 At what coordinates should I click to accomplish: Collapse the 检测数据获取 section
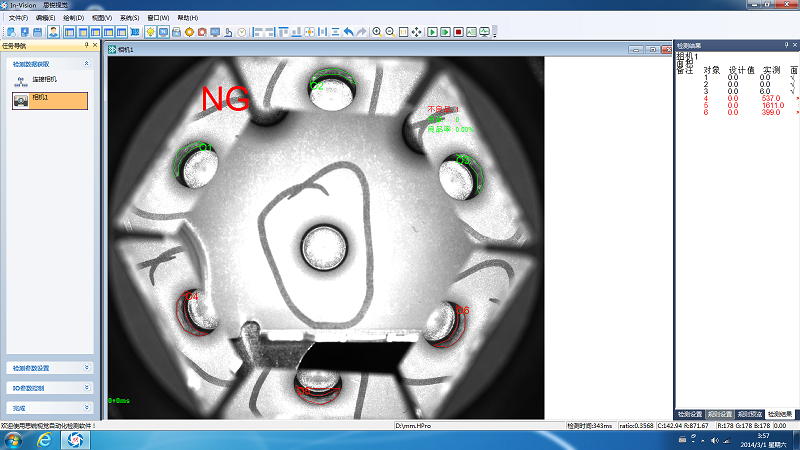pos(87,63)
